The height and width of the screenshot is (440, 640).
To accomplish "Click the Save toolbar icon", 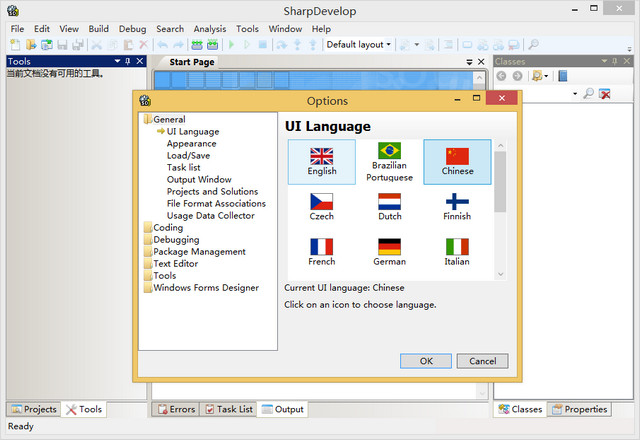I will tap(62, 44).
